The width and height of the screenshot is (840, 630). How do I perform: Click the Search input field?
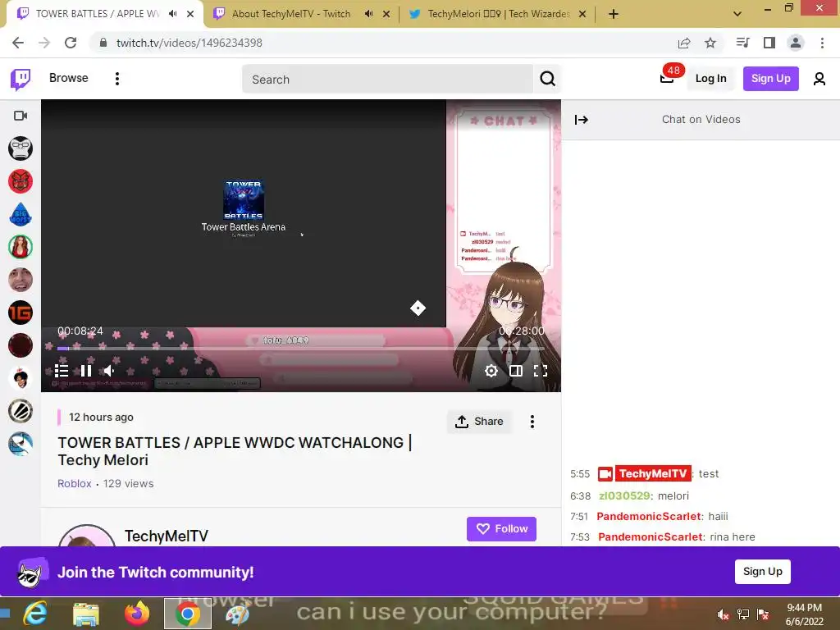[x=387, y=80]
